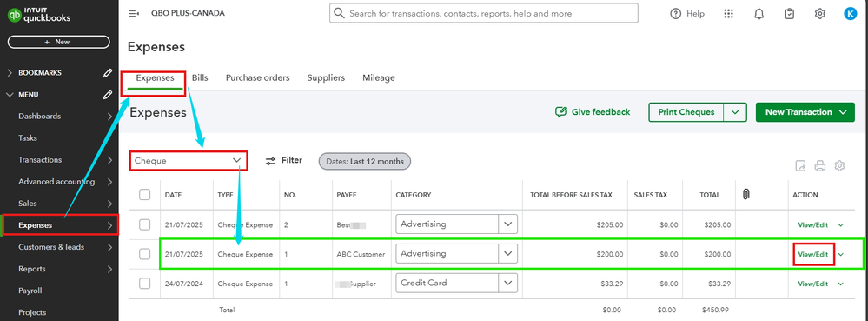Image resolution: width=868 pixels, height=321 pixels.
Task: Click the QuickBooks logo
Action: 39,15
